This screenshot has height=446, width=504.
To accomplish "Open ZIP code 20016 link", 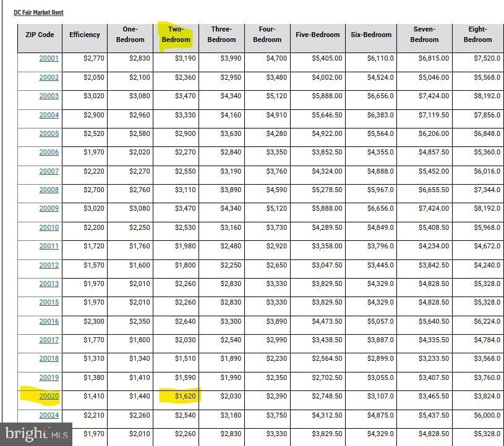I will (x=49, y=321).
